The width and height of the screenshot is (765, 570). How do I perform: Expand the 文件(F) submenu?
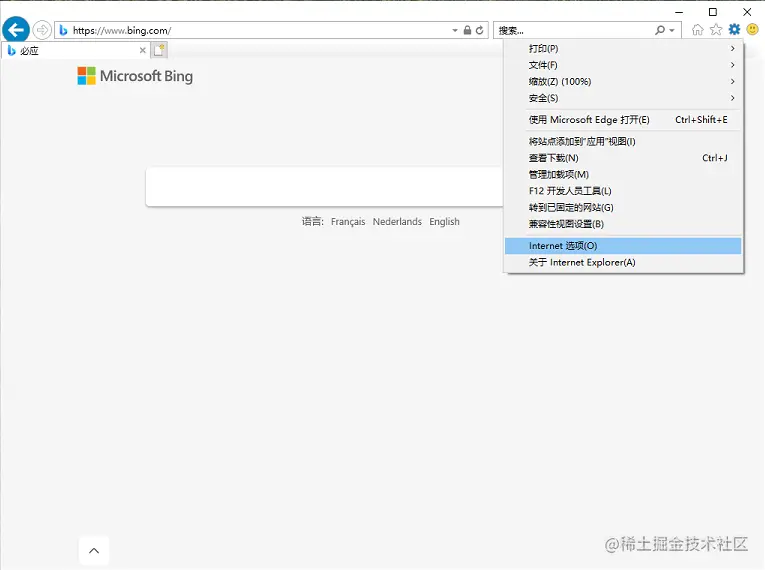pos(624,65)
